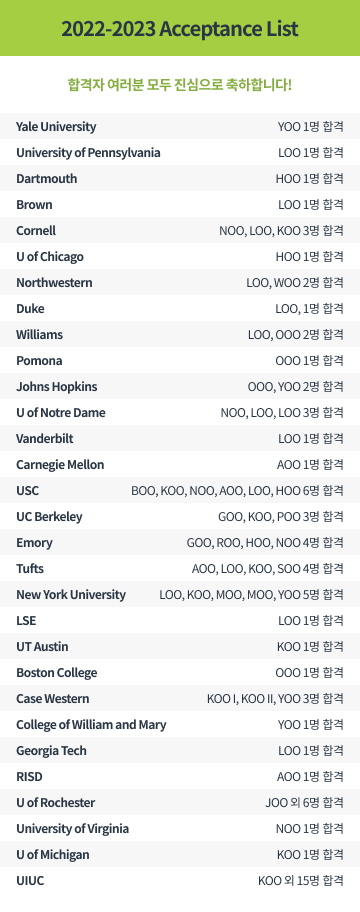Select the Dartmouth row
The image size is (360, 912).
180,179
